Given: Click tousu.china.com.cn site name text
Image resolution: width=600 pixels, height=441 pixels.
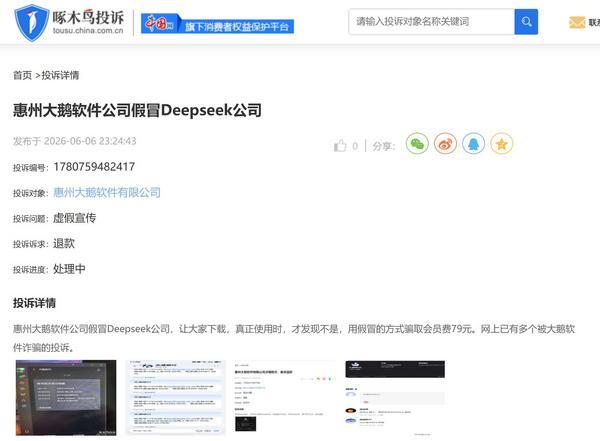Looking at the screenshot, I should 88,31.
